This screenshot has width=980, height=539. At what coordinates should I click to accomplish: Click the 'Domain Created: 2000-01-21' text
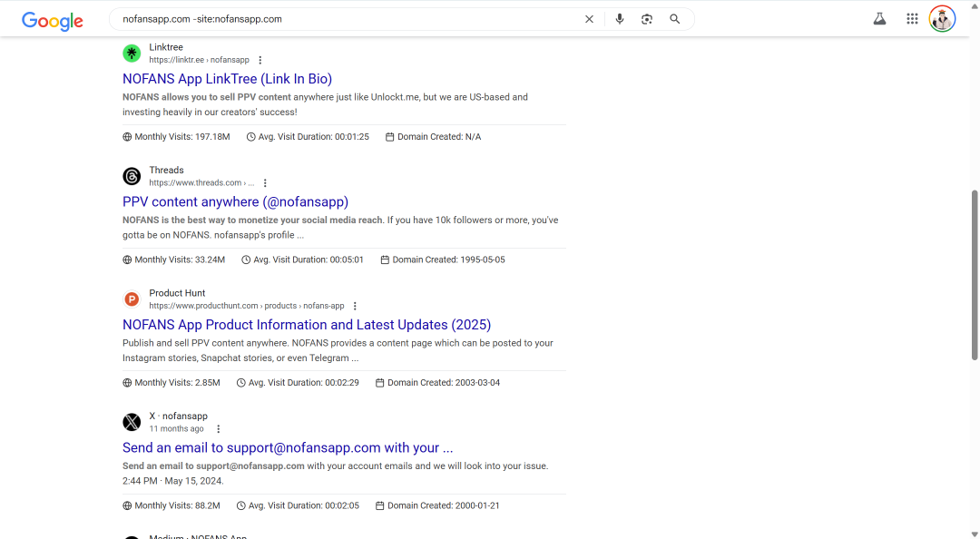point(443,505)
